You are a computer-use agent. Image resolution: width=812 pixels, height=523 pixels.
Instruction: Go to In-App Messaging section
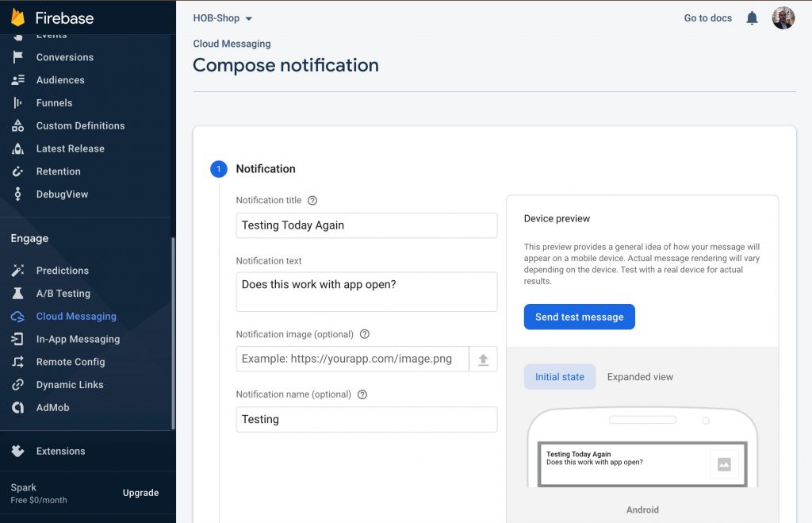(78, 339)
